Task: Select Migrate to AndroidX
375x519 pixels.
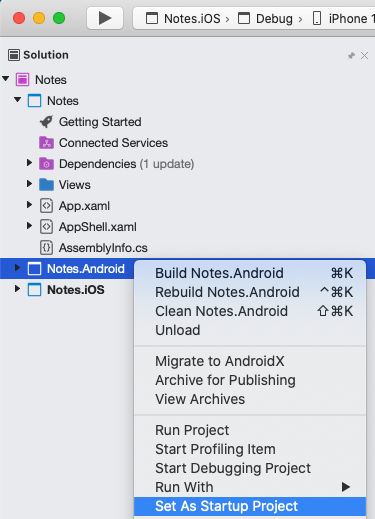Action: click(250, 361)
